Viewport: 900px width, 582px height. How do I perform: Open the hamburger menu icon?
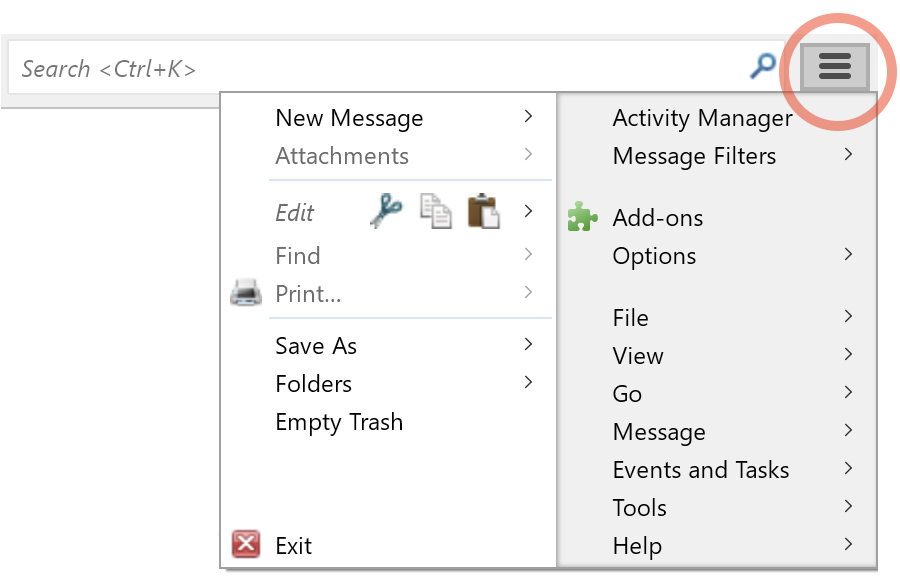[834, 67]
